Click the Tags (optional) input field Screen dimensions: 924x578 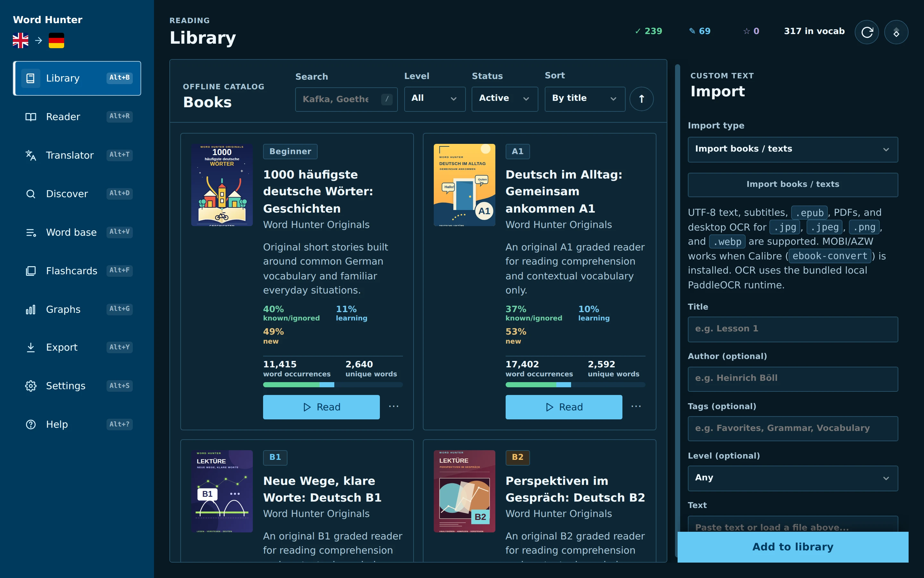coord(793,429)
